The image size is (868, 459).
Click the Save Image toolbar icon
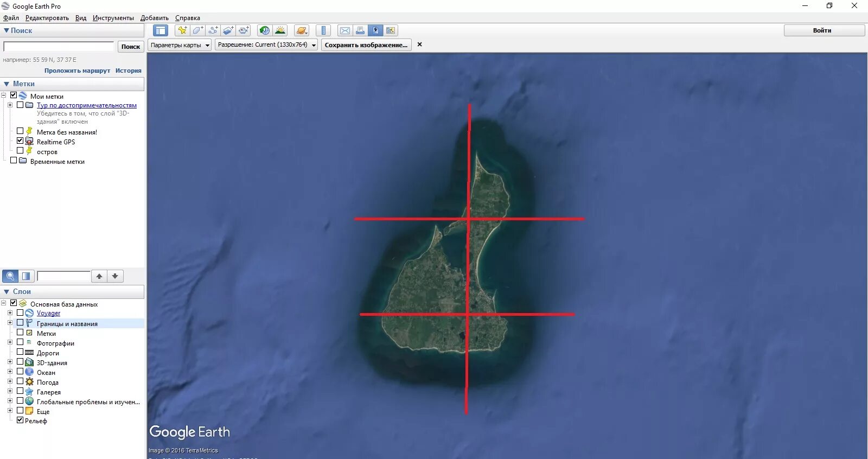pos(375,30)
